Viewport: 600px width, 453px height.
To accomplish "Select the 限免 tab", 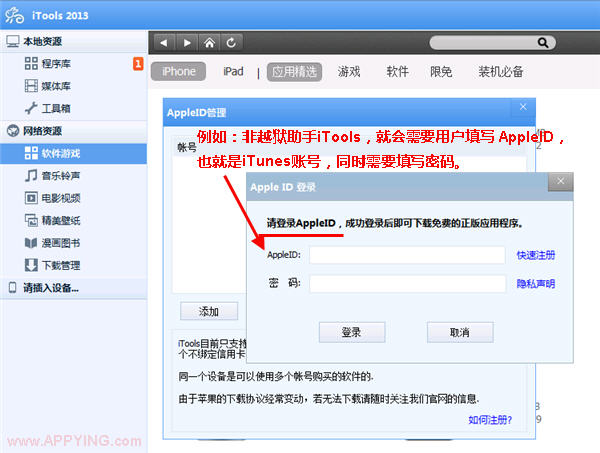I will [441, 72].
